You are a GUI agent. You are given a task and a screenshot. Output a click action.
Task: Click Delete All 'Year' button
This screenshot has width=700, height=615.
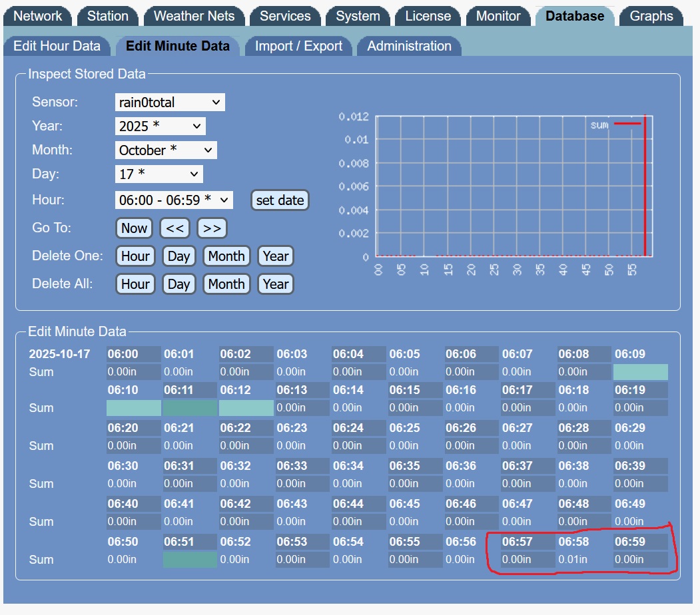pyautogui.click(x=275, y=284)
